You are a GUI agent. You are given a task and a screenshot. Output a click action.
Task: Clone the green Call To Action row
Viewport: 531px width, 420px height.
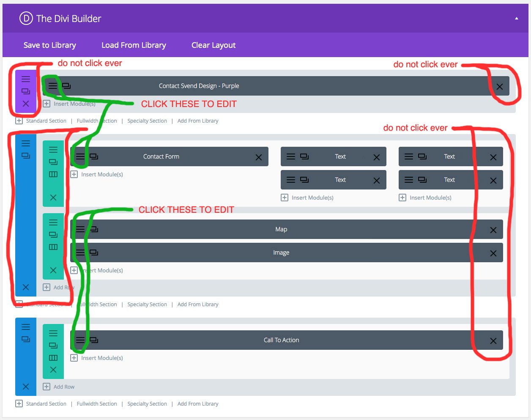(x=53, y=346)
